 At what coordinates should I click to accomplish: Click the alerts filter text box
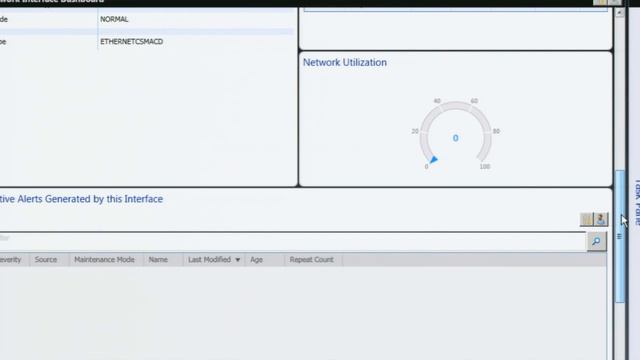coord(292,241)
